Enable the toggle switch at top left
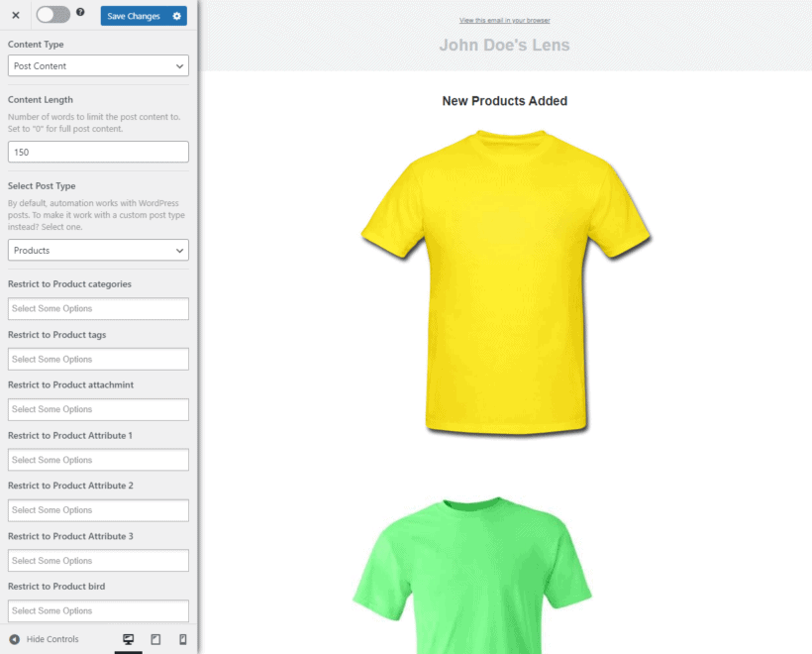This screenshot has height=654, width=812. click(x=53, y=15)
